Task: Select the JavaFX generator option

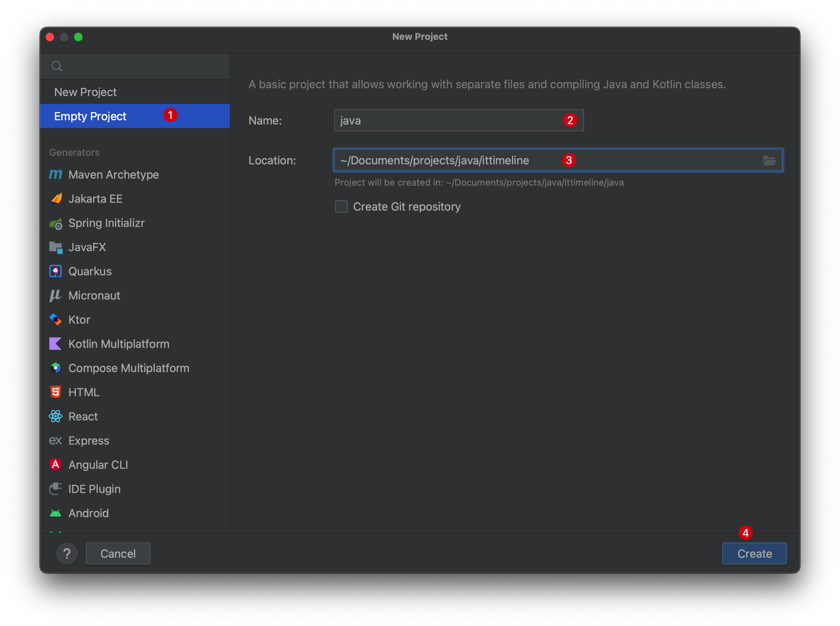Action: pyautogui.click(x=87, y=247)
